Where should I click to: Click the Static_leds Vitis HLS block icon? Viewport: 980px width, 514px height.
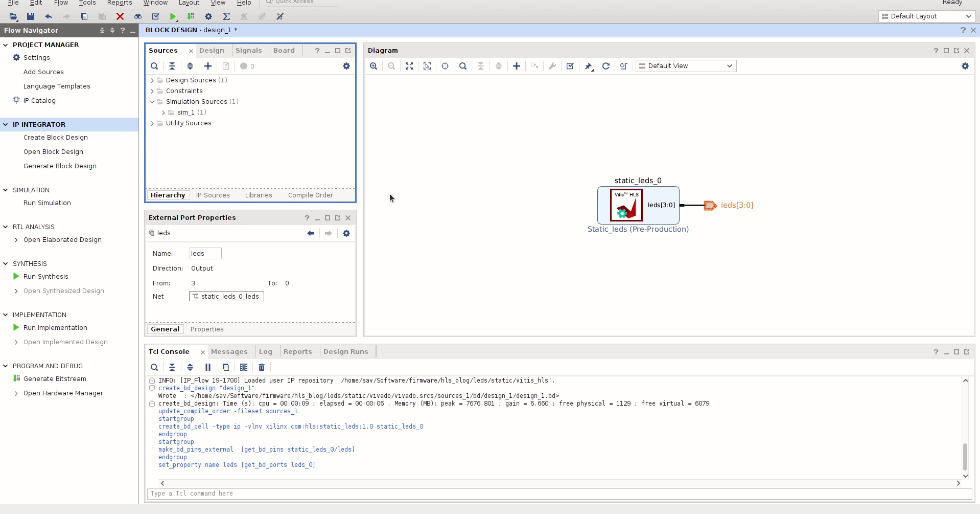coord(626,205)
